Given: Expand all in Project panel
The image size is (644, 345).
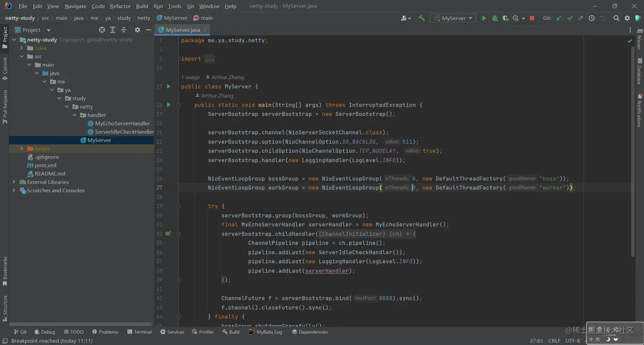Looking at the screenshot, I should 113,30.
